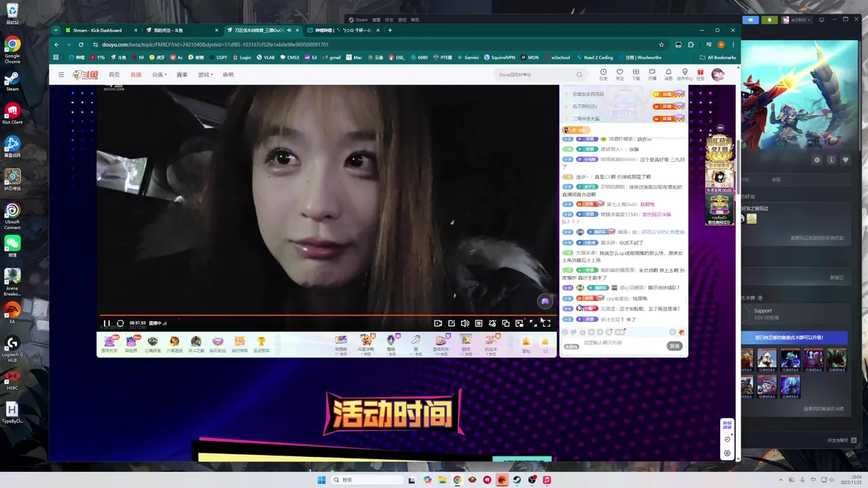Open Riot Client desktop shortcut
Viewport: 868px width, 488px height.
(12, 113)
